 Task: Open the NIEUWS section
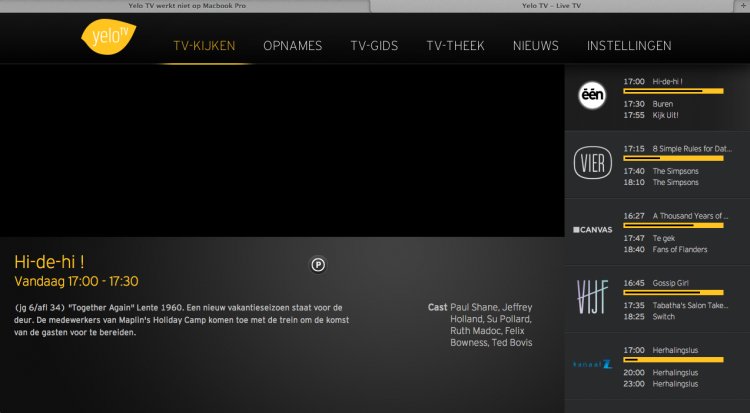[x=536, y=46]
